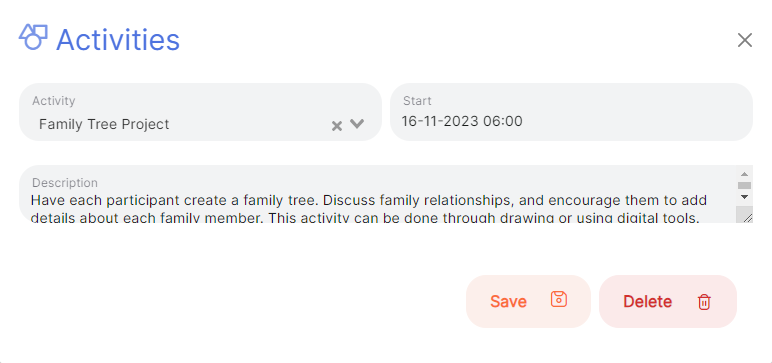The width and height of the screenshot is (772, 363).
Task: Click the Description label
Action: (x=65, y=183)
